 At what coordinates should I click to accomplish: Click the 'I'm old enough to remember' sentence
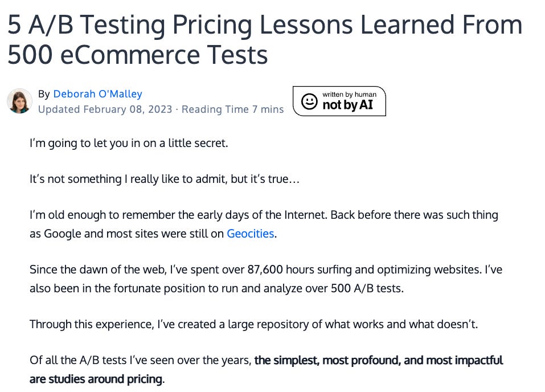point(179,215)
